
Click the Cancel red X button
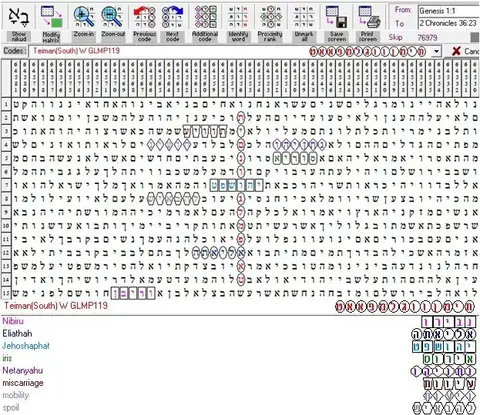point(456,51)
